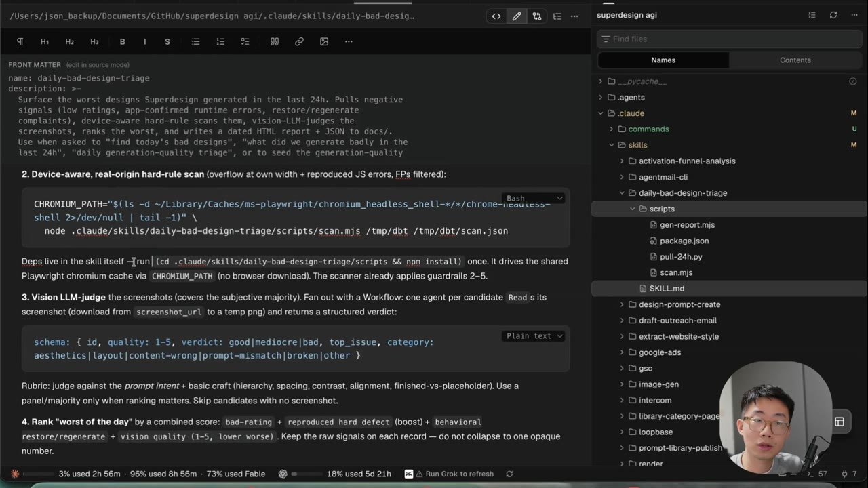The height and width of the screenshot is (488, 868).
Task: Expand the .agents folder
Action: 600,97
